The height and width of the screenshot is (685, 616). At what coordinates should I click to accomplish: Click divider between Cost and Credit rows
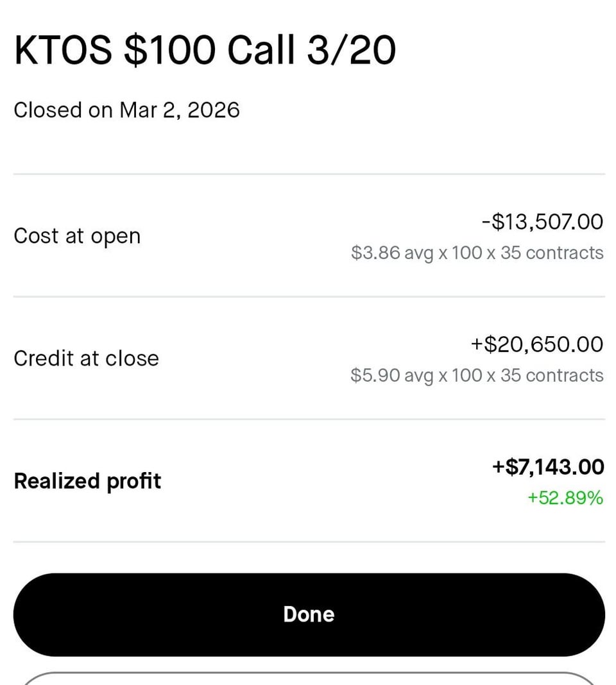[x=308, y=296]
